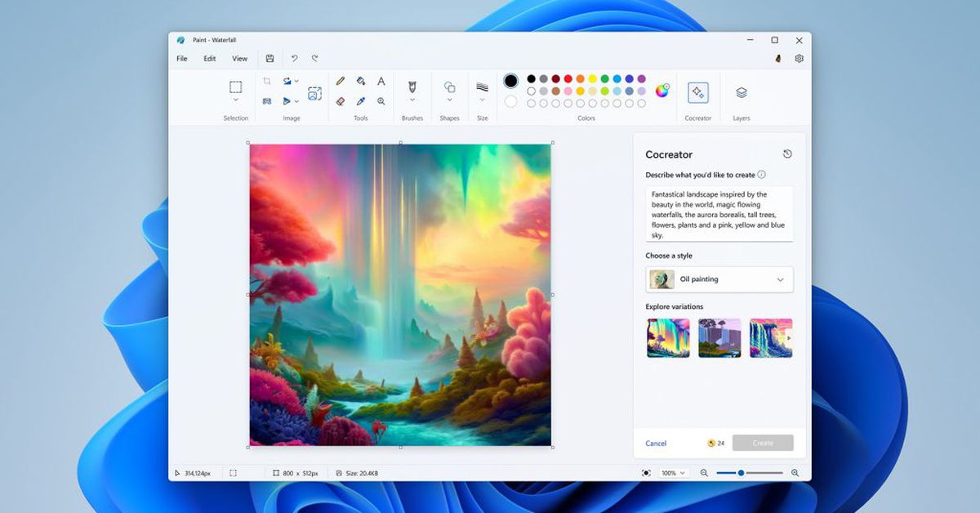This screenshot has width=980, height=513.
Task: Click the Cancel link in Cocreator
Action: click(656, 444)
